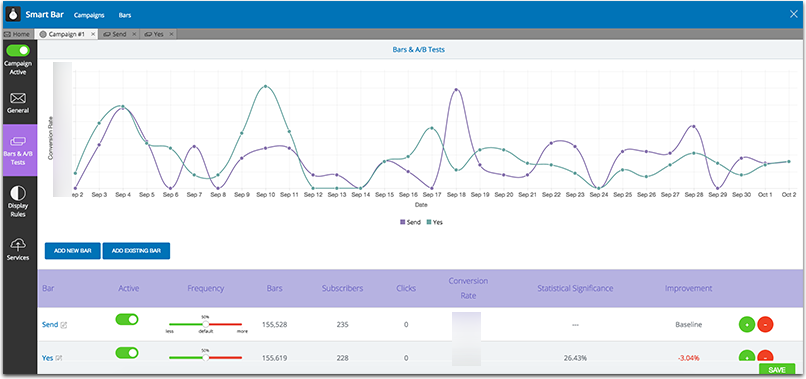The image size is (806, 379).
Task: Toggle the Yes series in chart legend
Action: pos(435,223)
